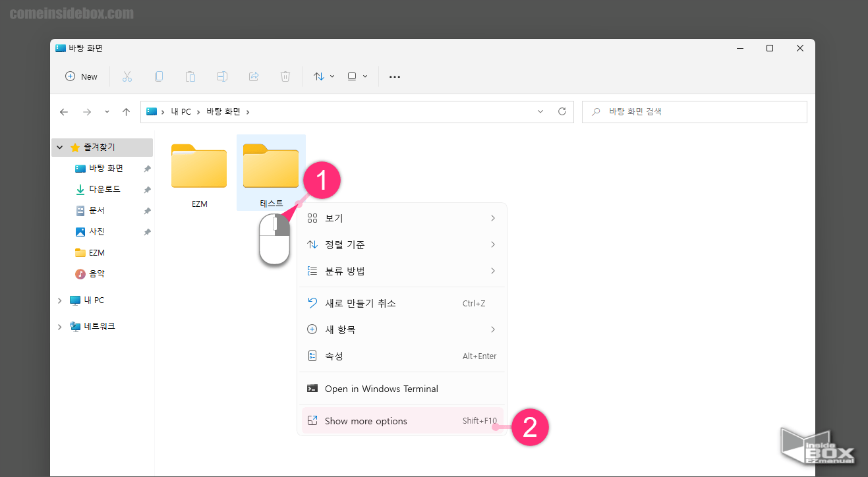Choose 속성 from the context menu
Screen dimensions: 868x477
click(402, 356)
